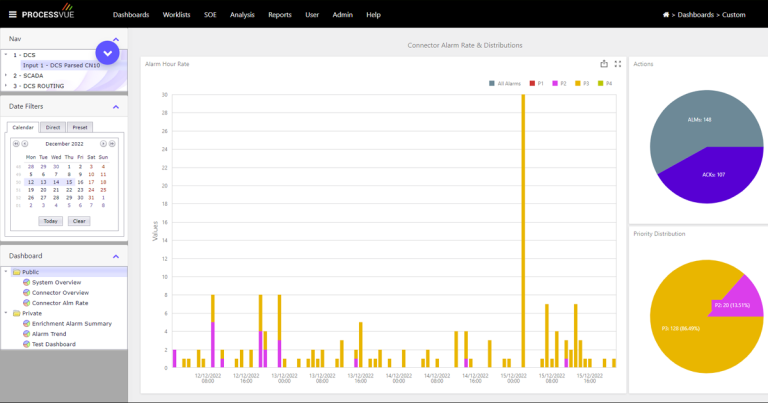The image size is (768, 403).
Task: Collapse the Date Filters panel
Action: pyautogui.click(x=116, y=107)
